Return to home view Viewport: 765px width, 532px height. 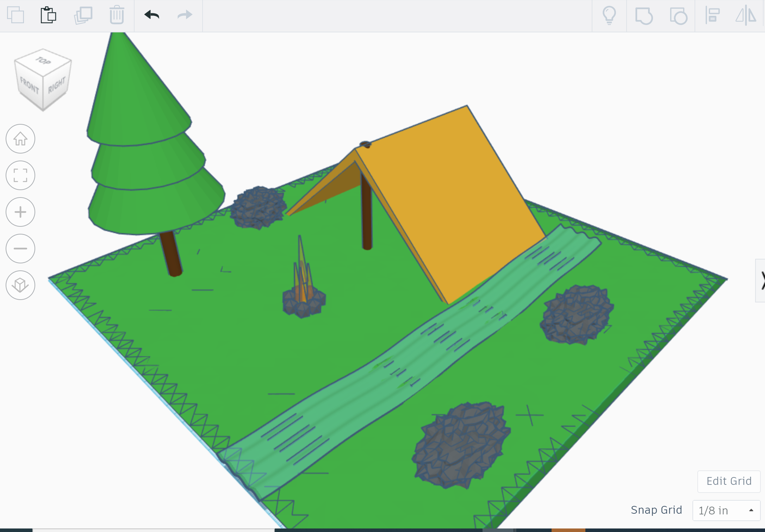(20, 139)
